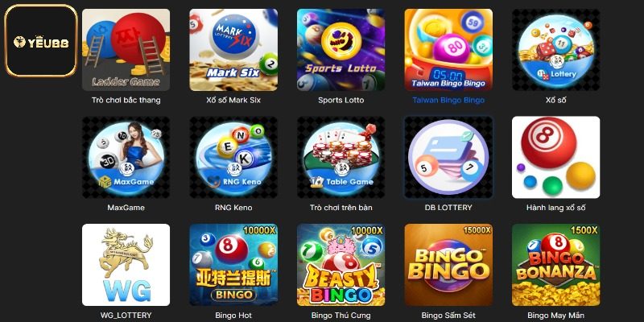
Task: Select the Table Game chips icon
Action: coord(341,157)
